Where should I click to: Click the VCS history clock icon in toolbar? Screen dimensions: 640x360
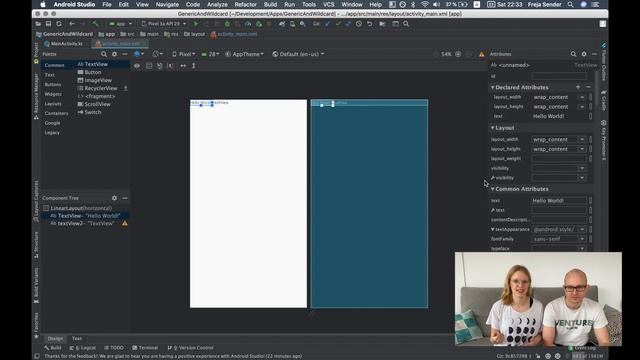(359, 24)
